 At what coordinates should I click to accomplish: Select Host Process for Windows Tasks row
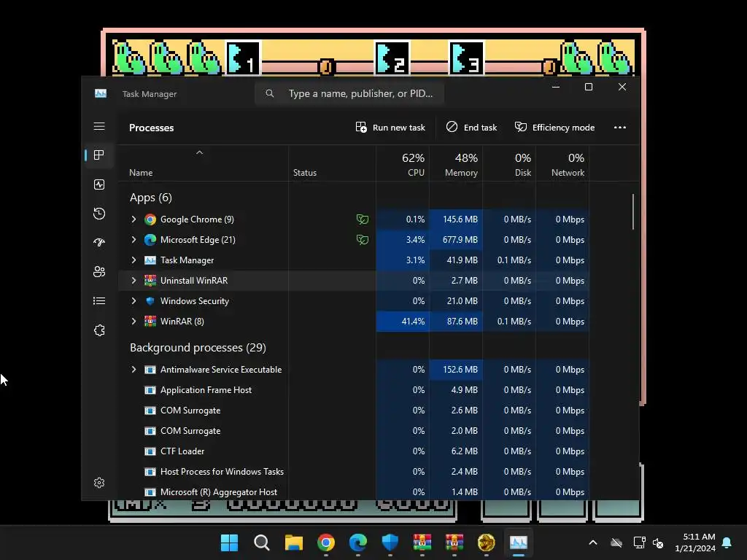point(354,472)
